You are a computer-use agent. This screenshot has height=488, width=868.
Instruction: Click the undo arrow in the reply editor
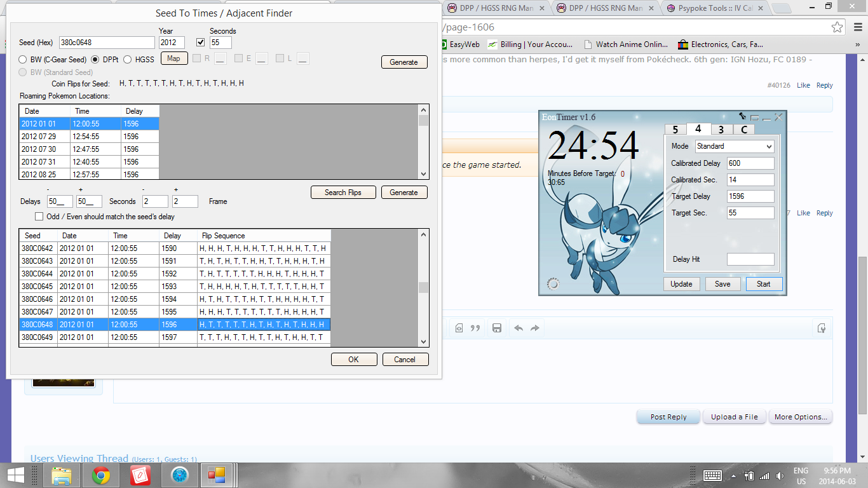point(519,328)
